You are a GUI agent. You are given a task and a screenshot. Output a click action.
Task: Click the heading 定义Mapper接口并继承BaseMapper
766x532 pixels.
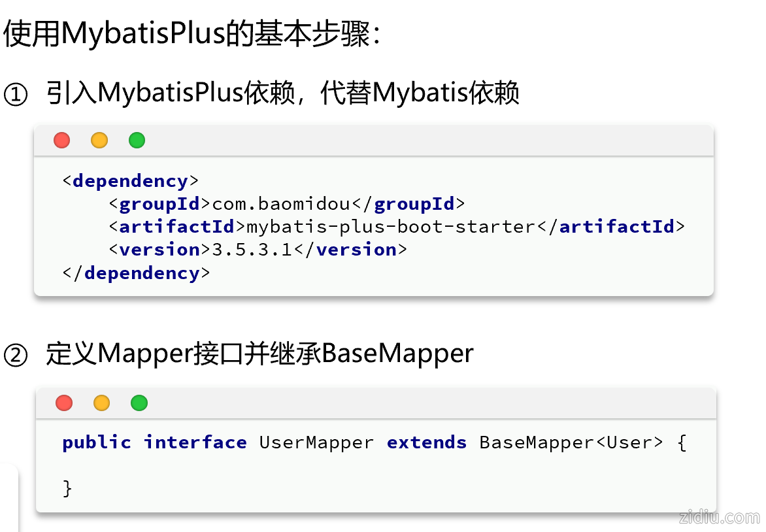point(259,354)
